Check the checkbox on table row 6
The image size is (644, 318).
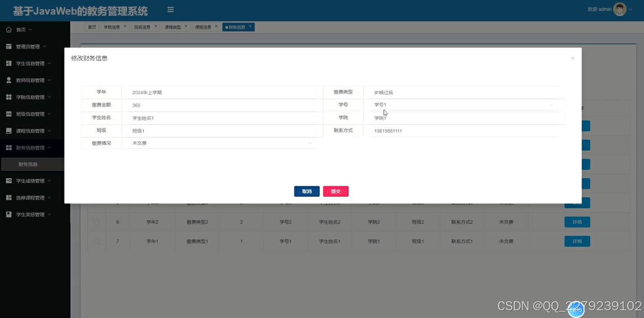pyautogui.click(x=96, y=222)
